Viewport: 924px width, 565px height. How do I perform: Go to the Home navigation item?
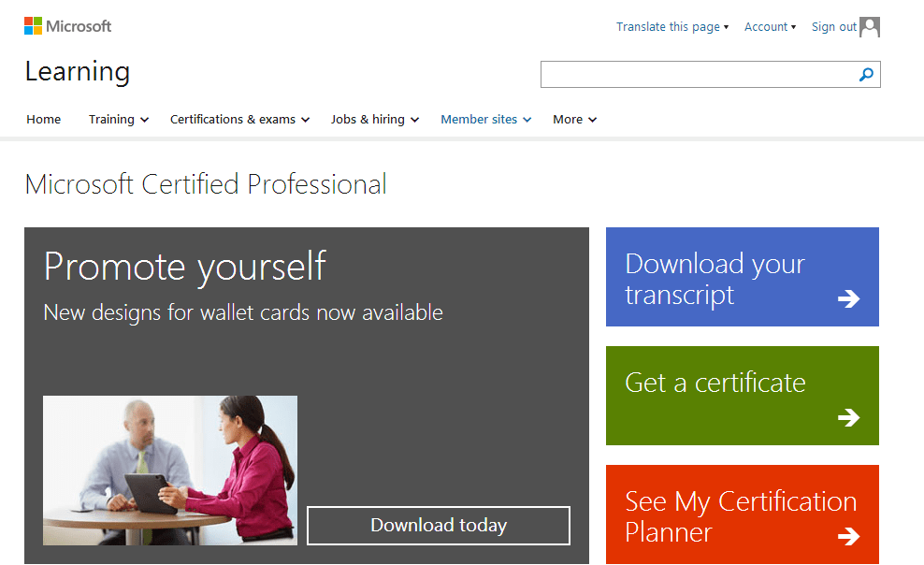pyautogui.click(x=44, y=120)
